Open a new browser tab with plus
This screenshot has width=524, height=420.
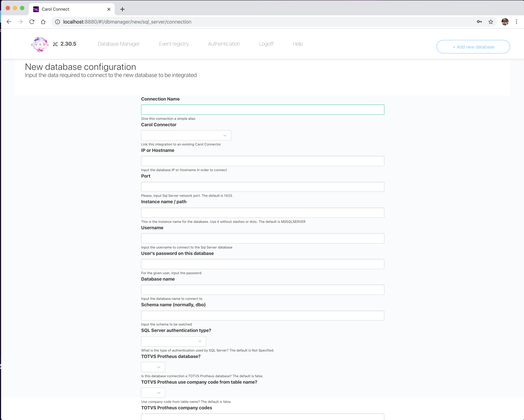(122, 9)
